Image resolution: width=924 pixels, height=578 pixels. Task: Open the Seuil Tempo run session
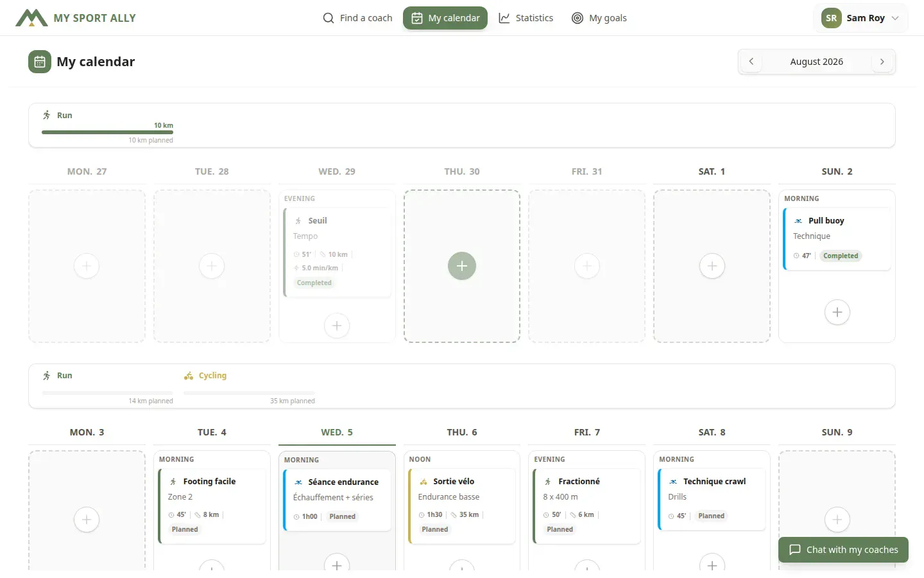point(337,252)
